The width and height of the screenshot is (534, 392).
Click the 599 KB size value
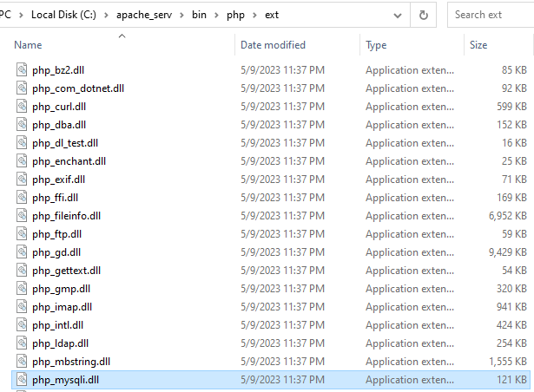point(511,106)
